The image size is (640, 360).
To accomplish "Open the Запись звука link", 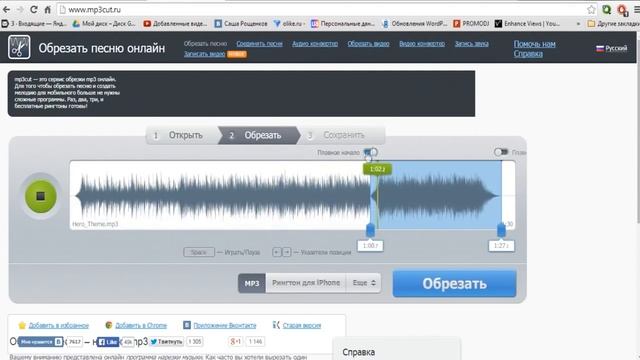I will pos(471,44).
